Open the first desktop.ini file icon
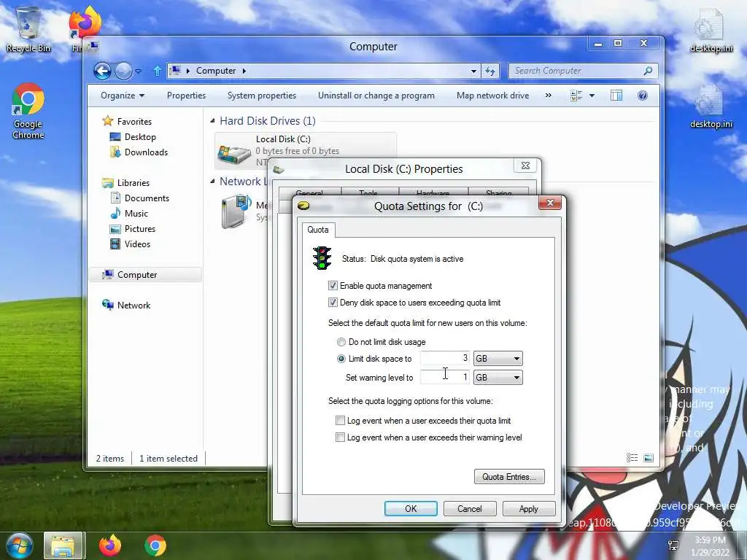Viewport: 747px width, 560px height. click(x=711, y=29)
